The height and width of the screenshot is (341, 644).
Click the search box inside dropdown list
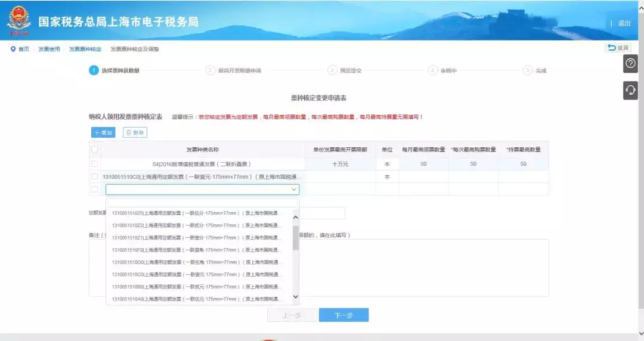pos(202,203)
